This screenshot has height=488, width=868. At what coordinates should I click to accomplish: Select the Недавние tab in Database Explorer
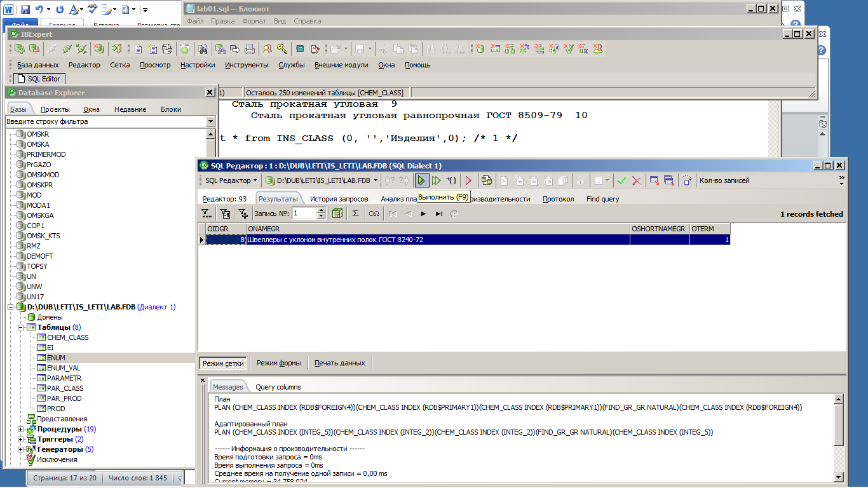click(x=130, y=109)
